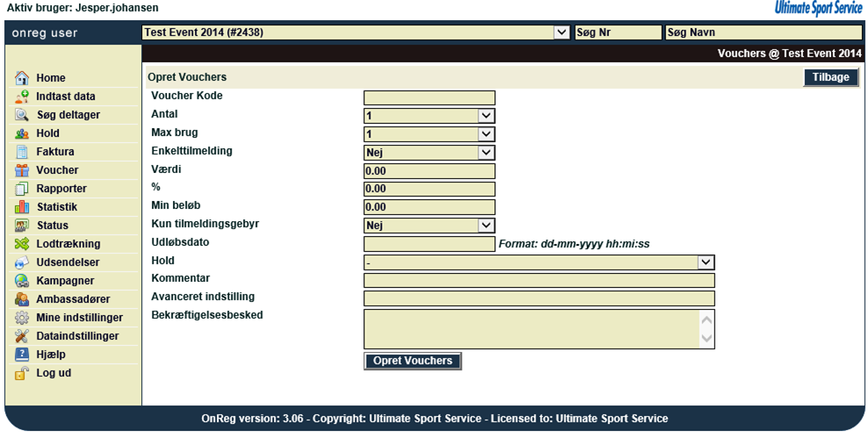Click the Home house icon
The image size is (868, 438).
[x=22, y=77]
